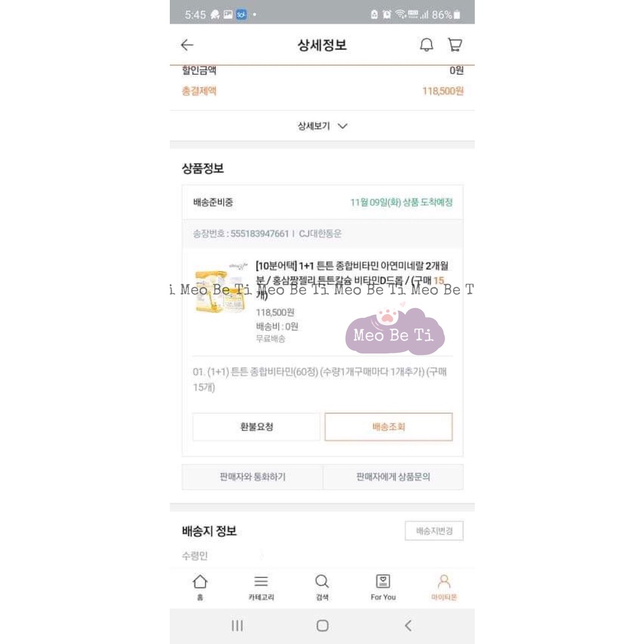Tap the 배송조회 delivery tracking button
This screenshot has width=644, height=644.
pos(389,427)
